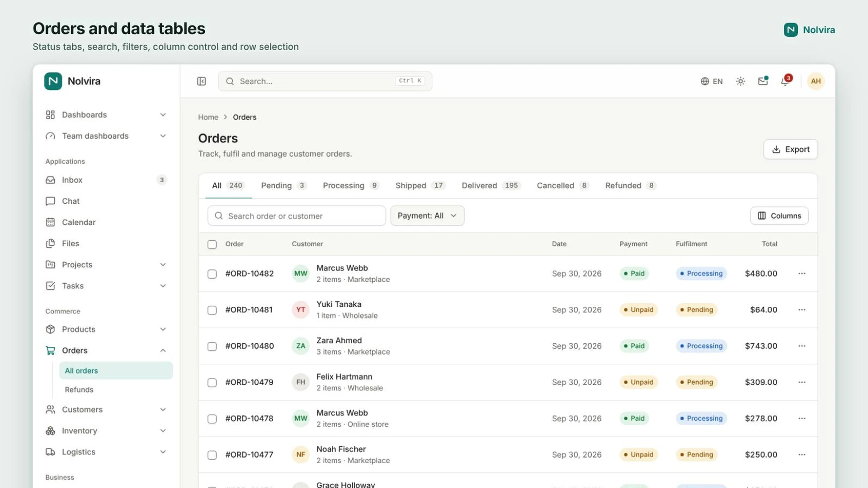868x488 pixels.
Task: Switch to the Delivered orders tab
Action: tap(491, 186)
